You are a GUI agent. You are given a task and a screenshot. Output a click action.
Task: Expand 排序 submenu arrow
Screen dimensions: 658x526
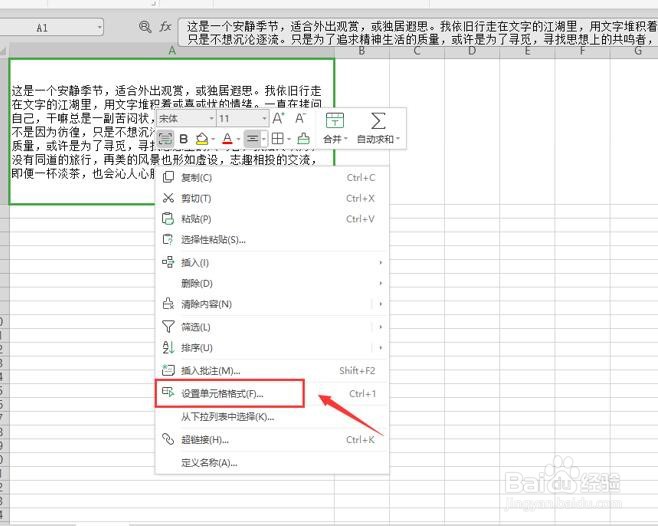click(x=380, y=348)
